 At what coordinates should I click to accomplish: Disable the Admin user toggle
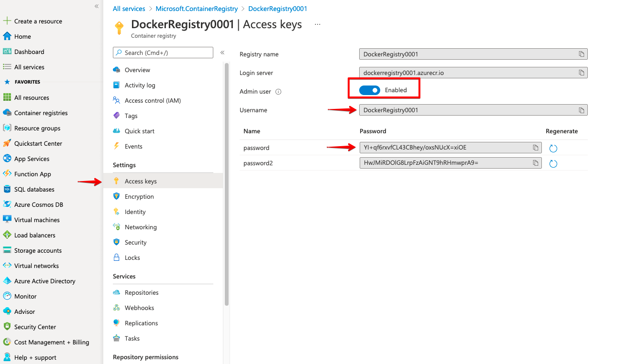[370, 90]
